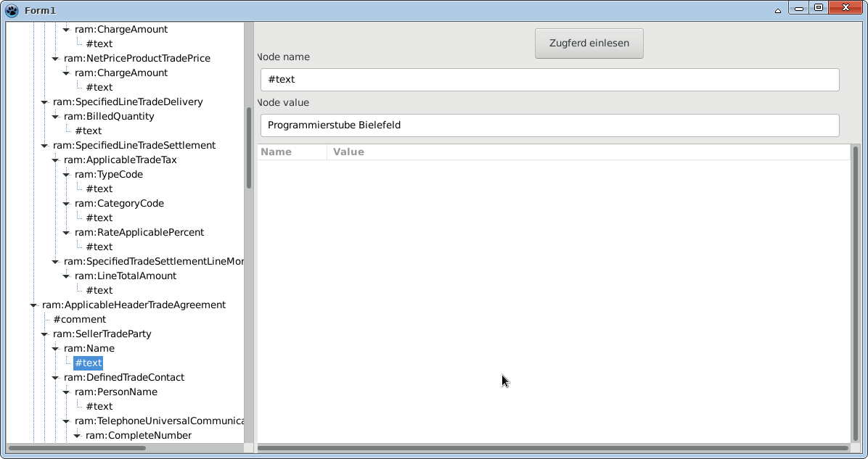The width and height of the screenshot is (868, 459).
Task: Select the #comment tree node
Action: point(80,319)
